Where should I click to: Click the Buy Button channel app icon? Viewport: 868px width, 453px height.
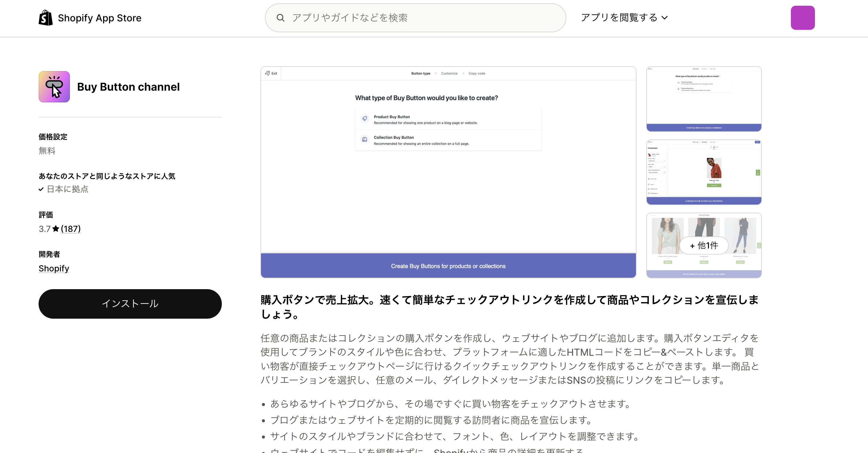coord(54,86)
